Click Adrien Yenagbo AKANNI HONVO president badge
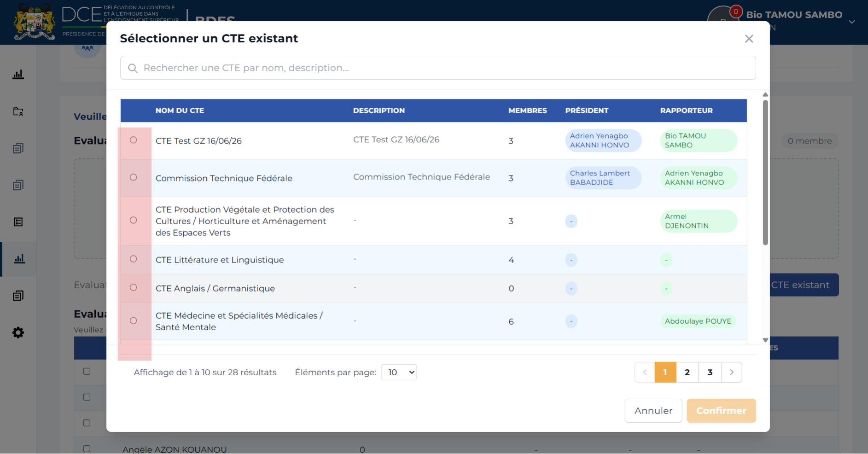The image size is (868, 454). click(x=603, y=140)
